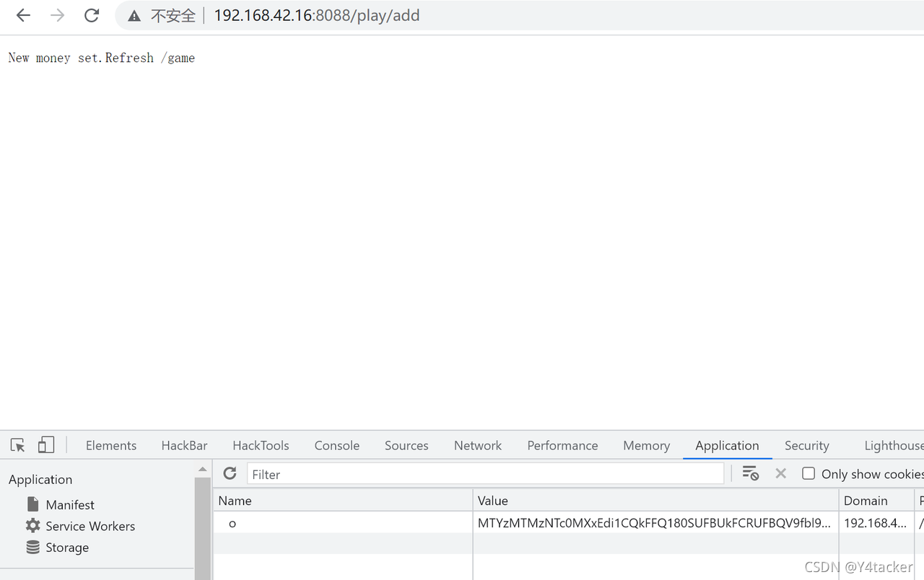Sort cookies by Value column

click(655, 500)
